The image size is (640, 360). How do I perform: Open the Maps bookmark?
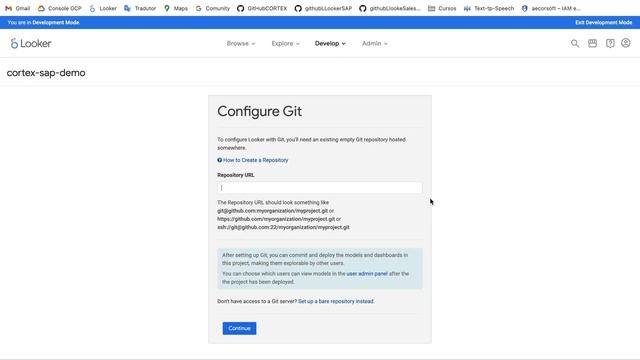[176, 8]
